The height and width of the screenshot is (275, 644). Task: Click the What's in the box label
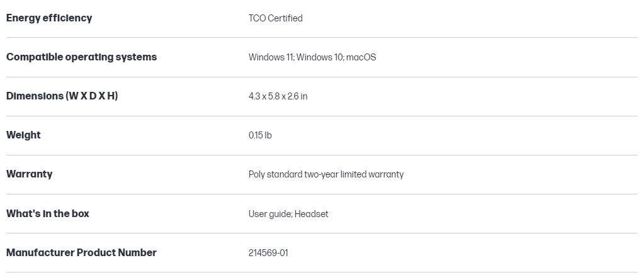point(48,213)
